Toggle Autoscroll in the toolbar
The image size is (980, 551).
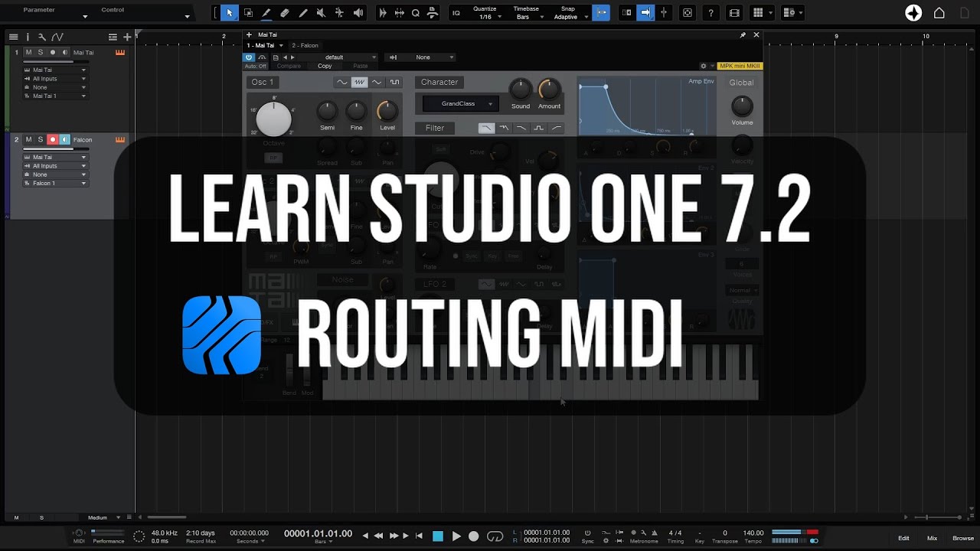click(645, 13)
